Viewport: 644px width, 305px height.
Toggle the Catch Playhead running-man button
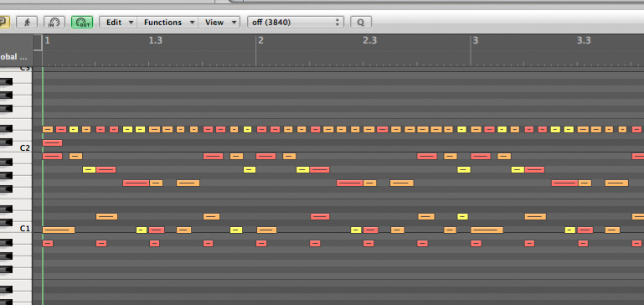[x=27, y=22]
